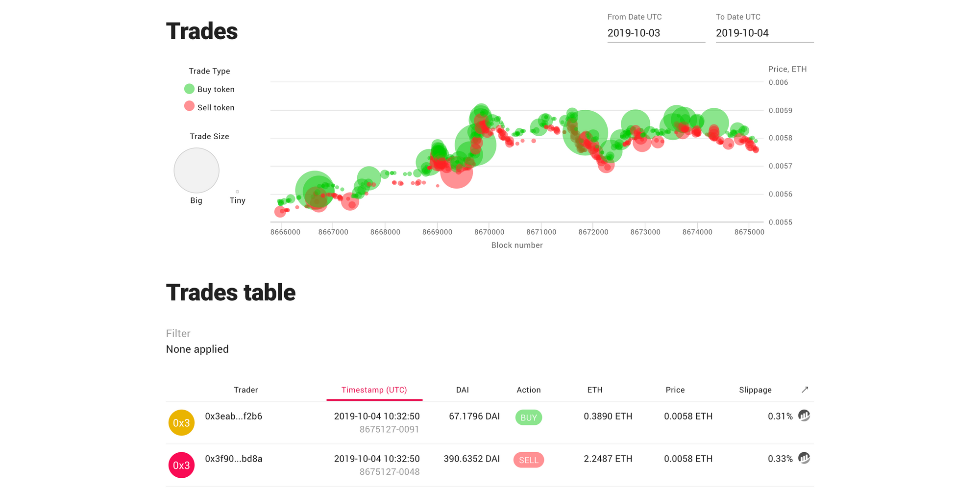
Task: Click the red SELL action badge
Action: [x=528, y=460]
